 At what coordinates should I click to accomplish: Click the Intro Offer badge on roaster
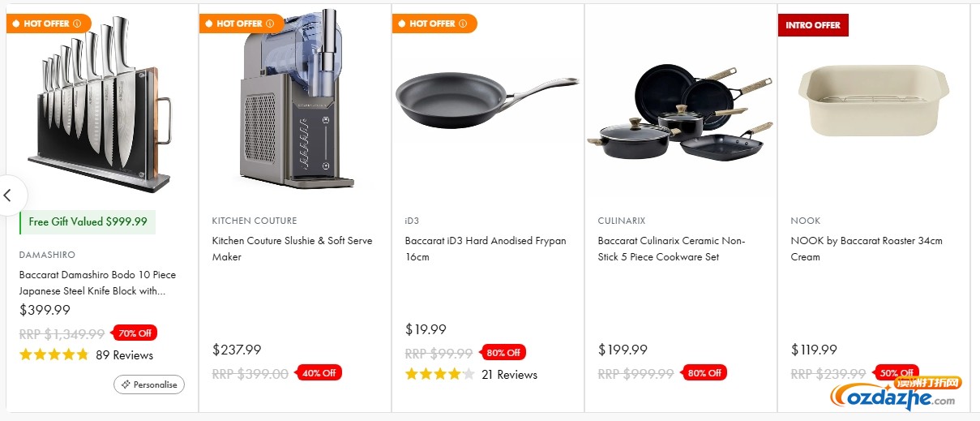[x=813, y=25]
